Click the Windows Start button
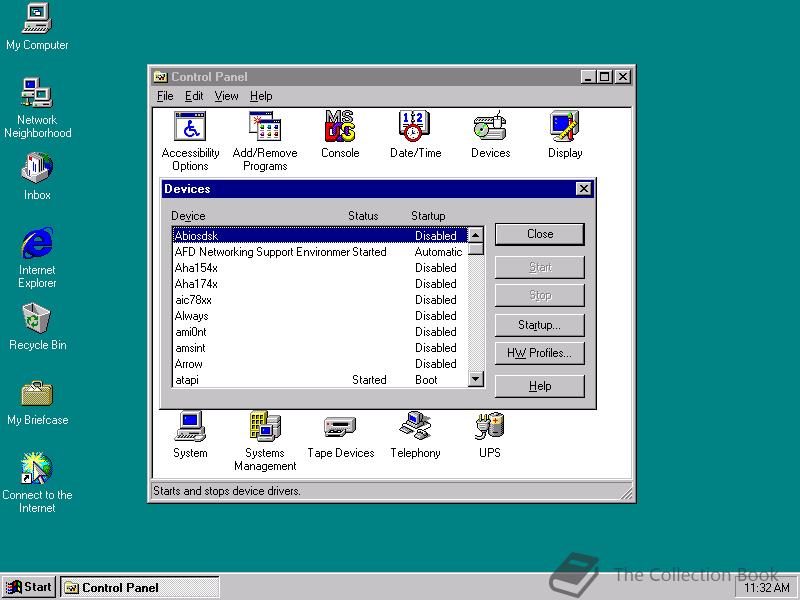Image resolution: width=800 pixels, height=600 pixels. (x=29, y=587)
